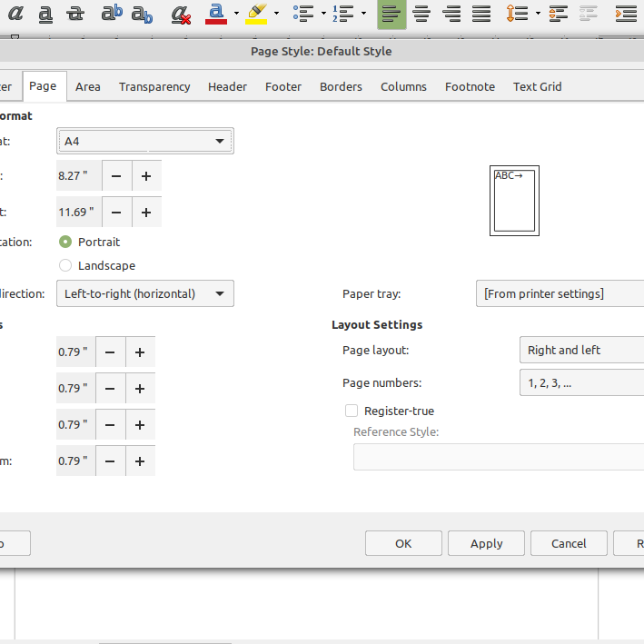Center align text using toolbar icon
Screen dimensions: 644x644
pos(421,14)
